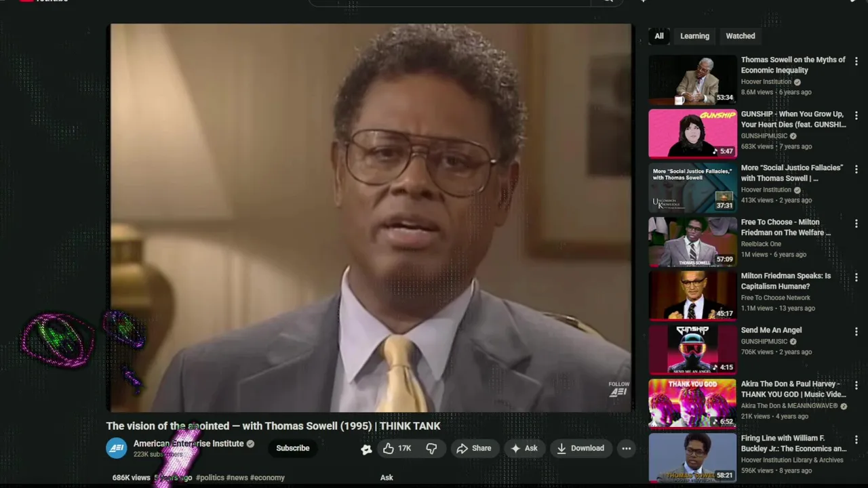Viewport: 868px width, 488px height.
Task: Open the Reelblack One channel name
Action: [761, 244]
